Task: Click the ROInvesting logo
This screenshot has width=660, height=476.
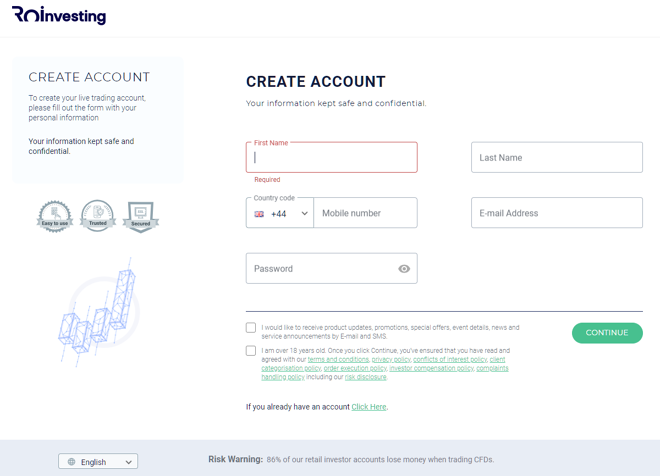Action: click(x=59, y=15)
